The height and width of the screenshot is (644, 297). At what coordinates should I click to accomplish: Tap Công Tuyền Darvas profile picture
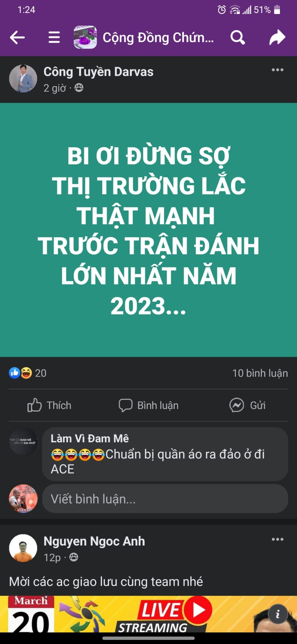(x=23, y=79)
